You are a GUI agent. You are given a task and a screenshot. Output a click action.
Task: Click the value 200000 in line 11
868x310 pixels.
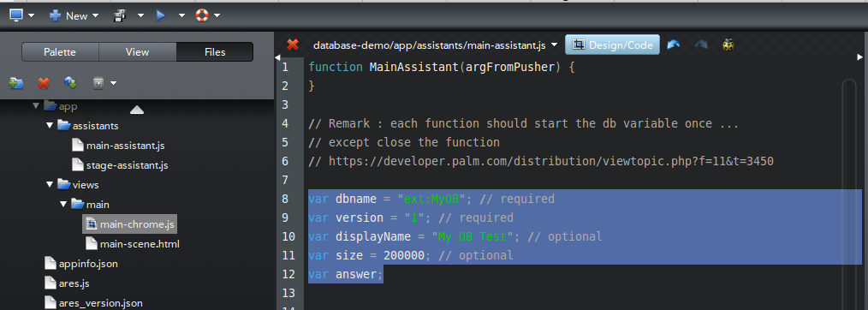coord(404,255)
